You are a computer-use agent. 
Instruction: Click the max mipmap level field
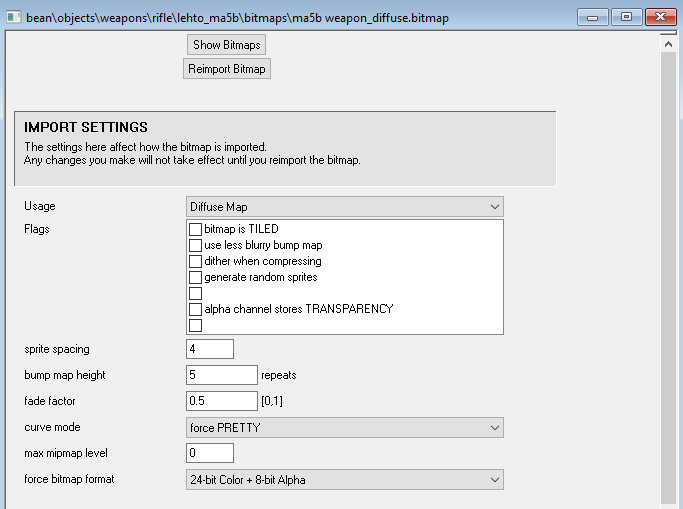(x=210, y=453)
